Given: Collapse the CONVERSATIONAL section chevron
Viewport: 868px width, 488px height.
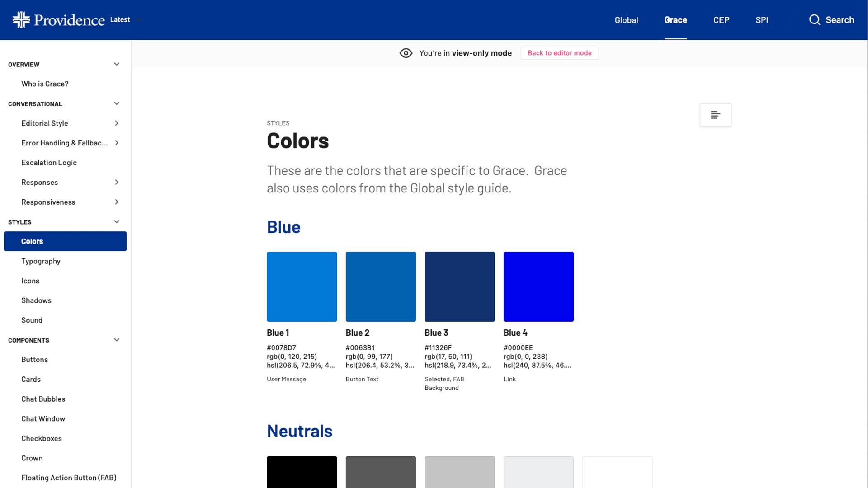Looking at the screenshot, I should [x=117, y=103].
